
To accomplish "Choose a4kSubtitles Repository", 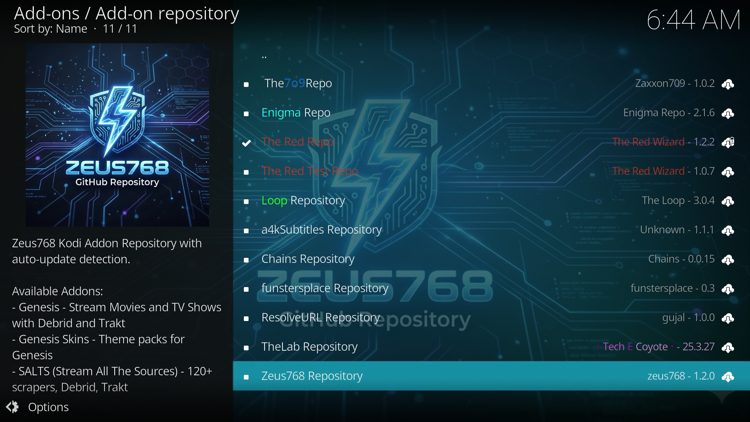I will tap(491, 230).
